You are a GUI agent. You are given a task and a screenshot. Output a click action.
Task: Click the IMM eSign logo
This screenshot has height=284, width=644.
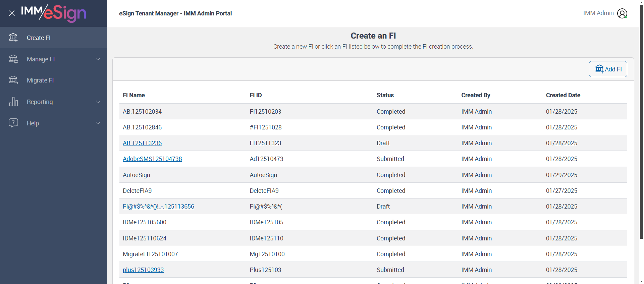tap(54, 13)
